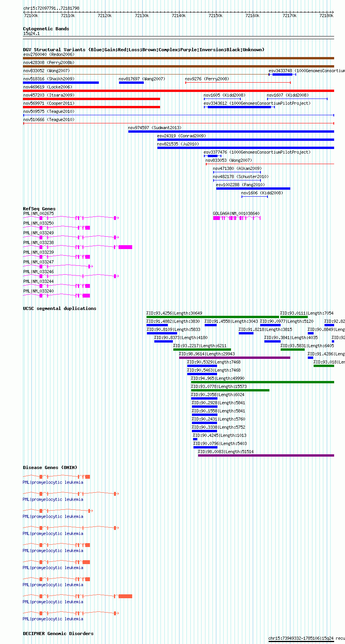Screen dimensions: 345x644
Task: Click the nsv9276 (Perry2008) label
Action: [207, 79]
